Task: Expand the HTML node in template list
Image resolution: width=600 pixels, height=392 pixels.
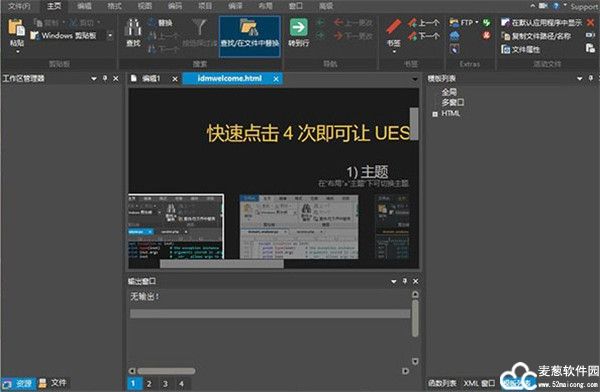Action: [x=435, y=114]
